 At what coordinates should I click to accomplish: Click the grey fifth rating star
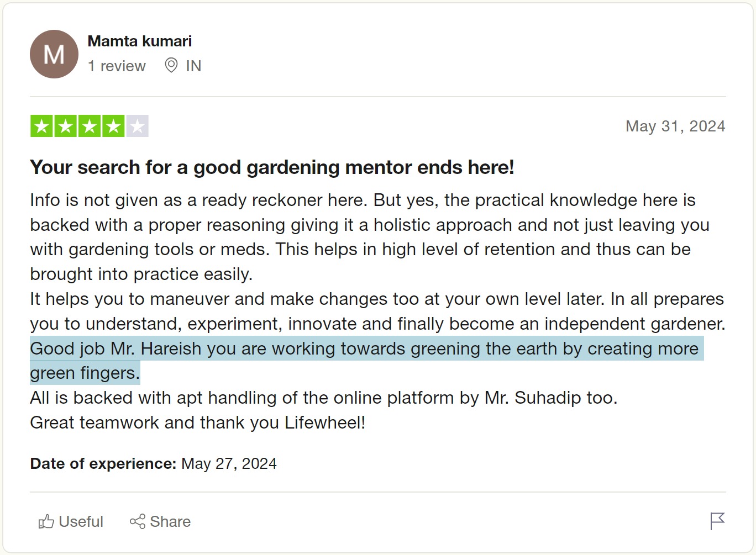coord(137,126)
